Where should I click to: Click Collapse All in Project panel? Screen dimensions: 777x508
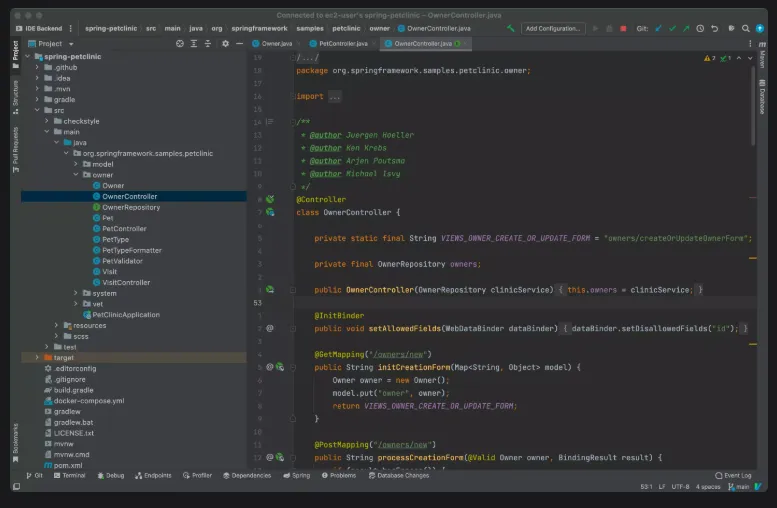pos(208,44)
